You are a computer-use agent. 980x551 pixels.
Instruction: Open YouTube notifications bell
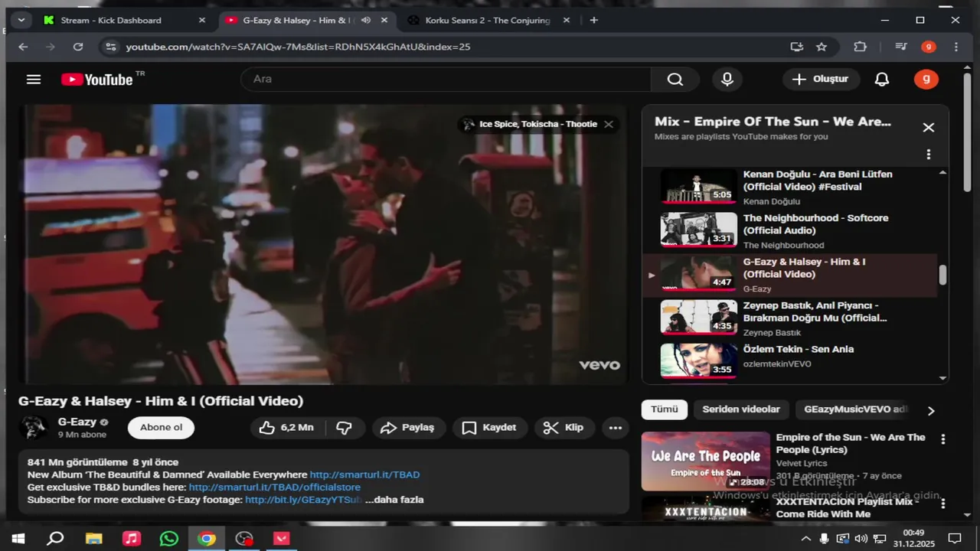882,79
